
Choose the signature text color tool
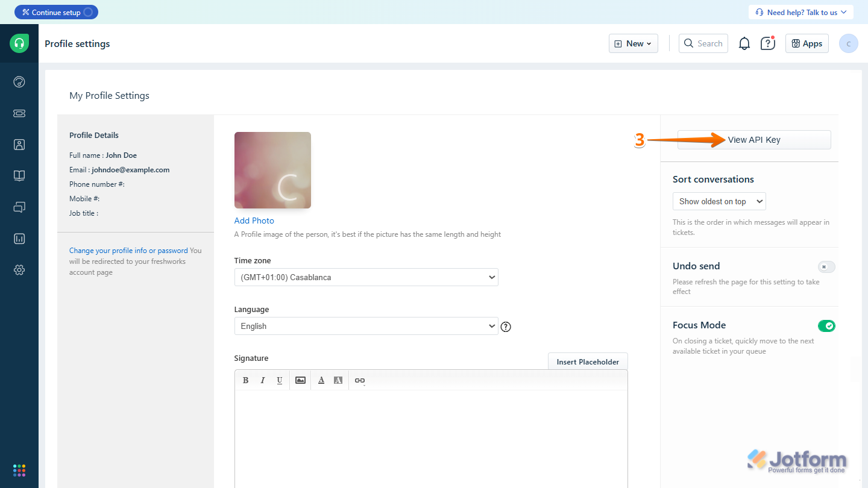pos(321,380)
